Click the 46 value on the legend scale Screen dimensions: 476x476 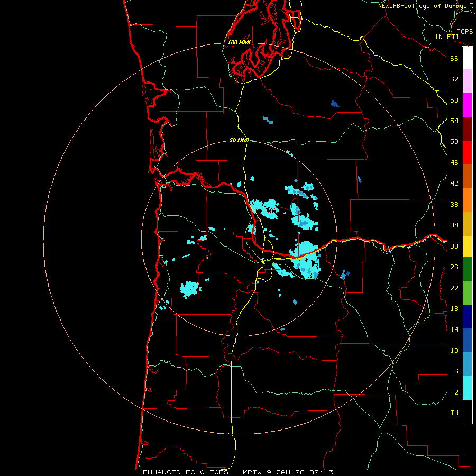[x=454, y=163]
